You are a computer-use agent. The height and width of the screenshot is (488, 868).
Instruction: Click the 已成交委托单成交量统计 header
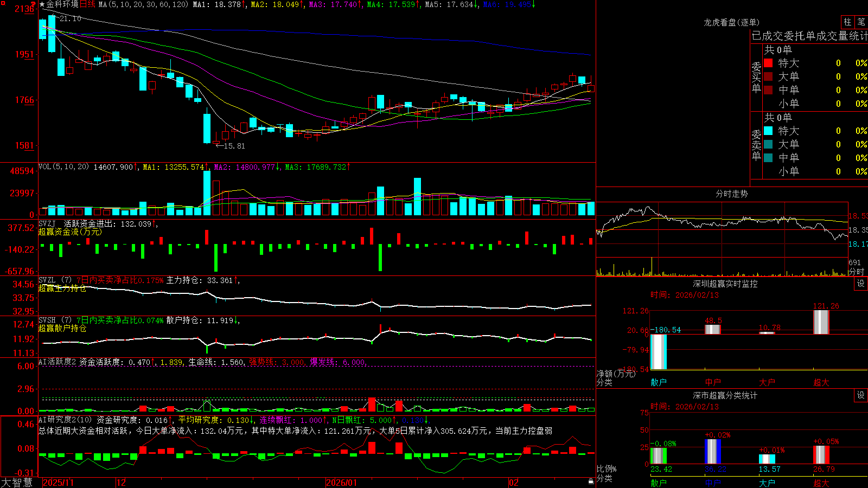(809, 36)
